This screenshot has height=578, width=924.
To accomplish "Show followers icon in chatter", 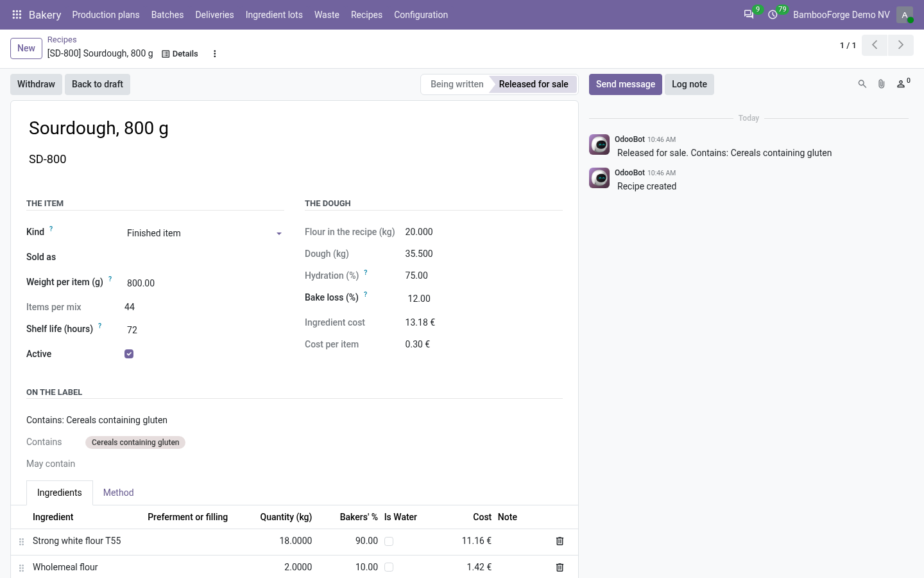I will [903, 84].
